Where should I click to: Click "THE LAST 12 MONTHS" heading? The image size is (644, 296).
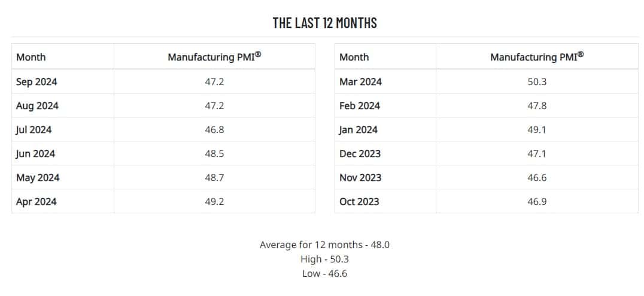(x=324, y=23)
